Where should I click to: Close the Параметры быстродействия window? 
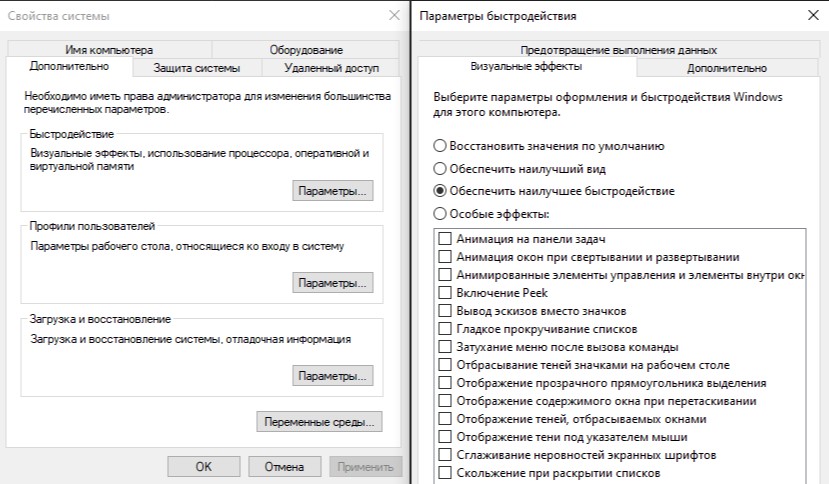pos(809,16)
